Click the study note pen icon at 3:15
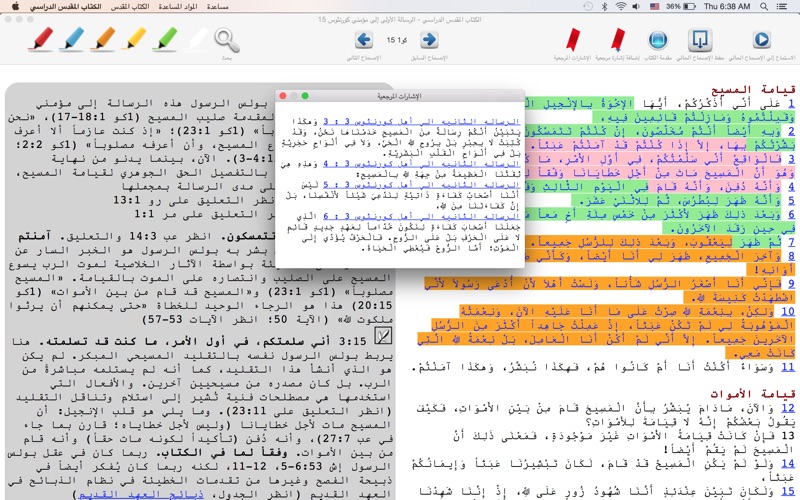 pos(383,336)
